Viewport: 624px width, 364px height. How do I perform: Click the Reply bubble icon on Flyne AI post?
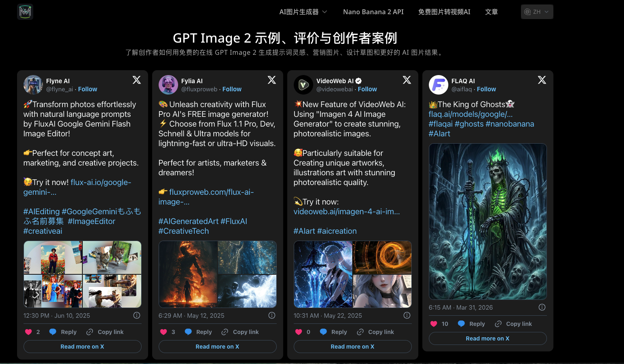[53, 332]
